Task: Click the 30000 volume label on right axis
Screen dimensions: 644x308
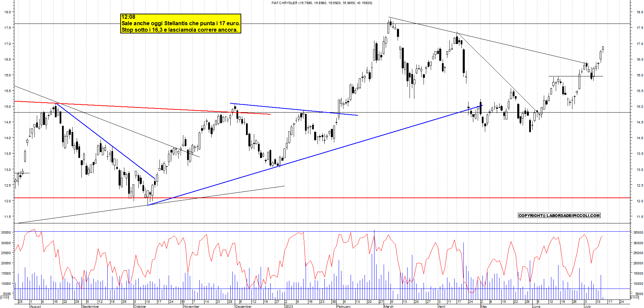Action: (638, 243)
